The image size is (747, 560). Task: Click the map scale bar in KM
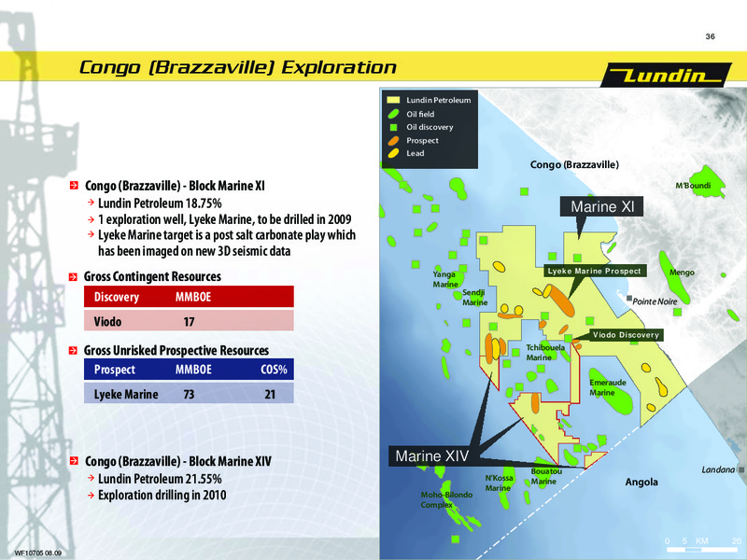pyautogui.click(x=703, y=550)
